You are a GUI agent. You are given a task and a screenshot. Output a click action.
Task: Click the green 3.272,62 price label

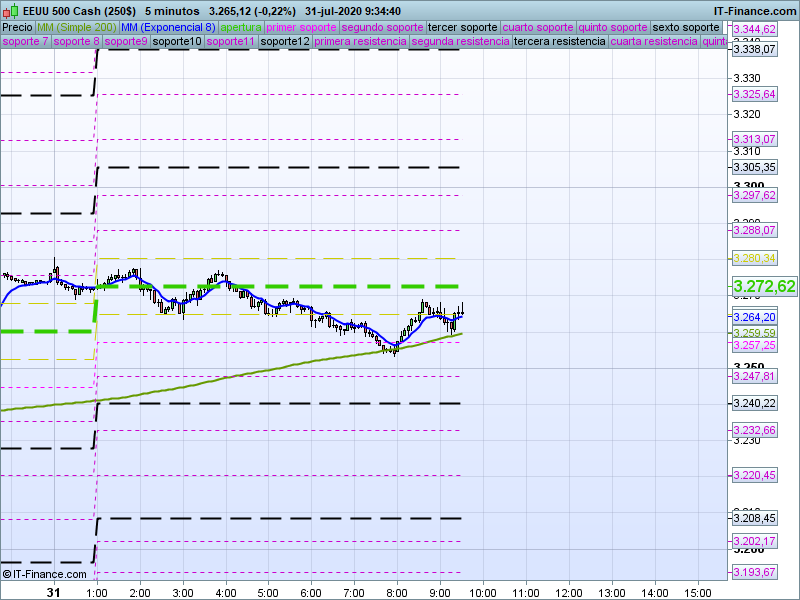pyautogui.click(x=764, y=287)
